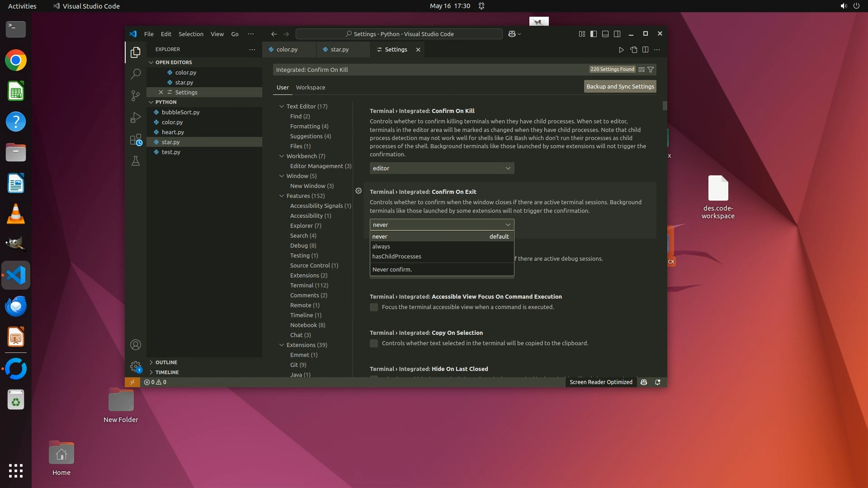Click the filter settings funnel icon
Viewport: 868px width, 488px height.
coord(651,70)
